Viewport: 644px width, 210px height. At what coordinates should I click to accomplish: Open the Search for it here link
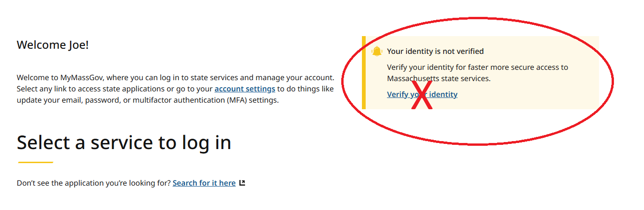(x=204, y=183)
